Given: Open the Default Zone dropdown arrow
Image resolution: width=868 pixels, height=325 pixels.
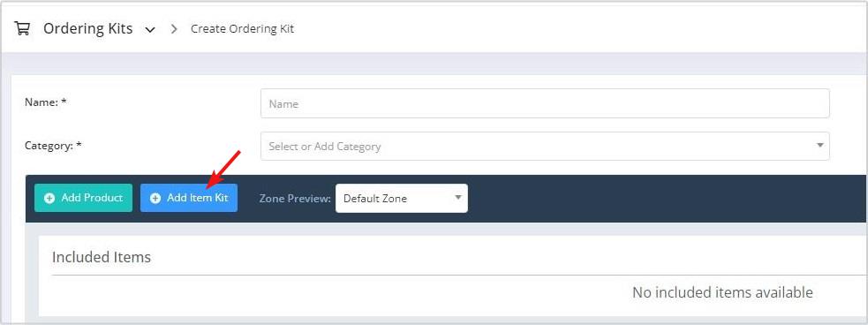Looking at the screenshot, I should [457, 197].
